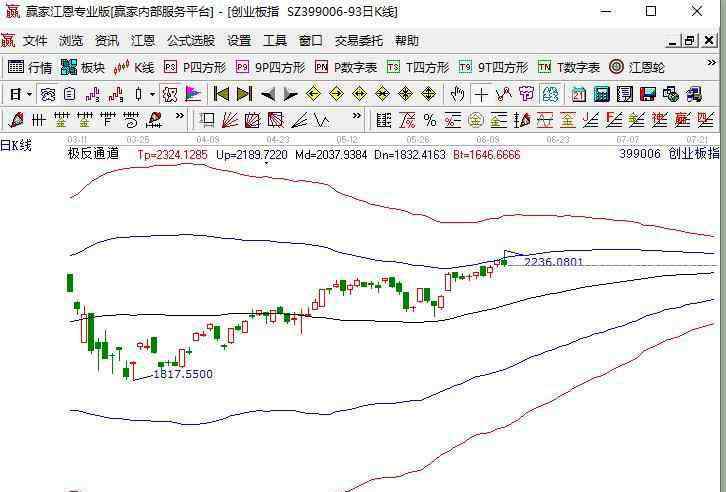This screenshot has height=492, width=726.
Task: Select the hand pan tool
Action: (457, 94)
